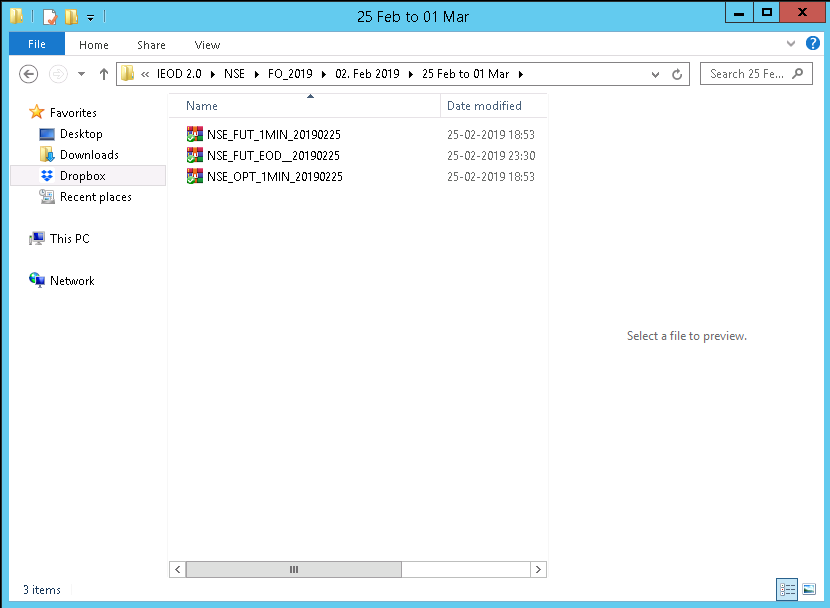The image size is (830, 608).
Task: Select file NSE_FUT_1MIN_20190225
Action: (x=274, y=134)
